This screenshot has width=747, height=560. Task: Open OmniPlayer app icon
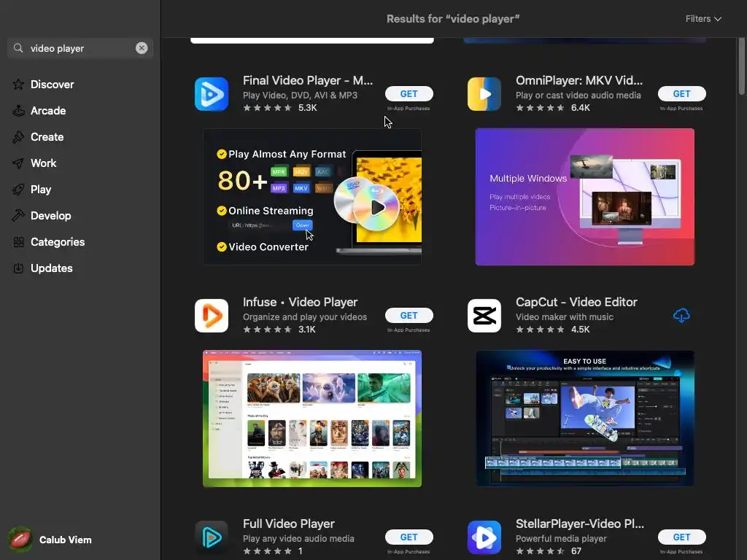[484, 94]
